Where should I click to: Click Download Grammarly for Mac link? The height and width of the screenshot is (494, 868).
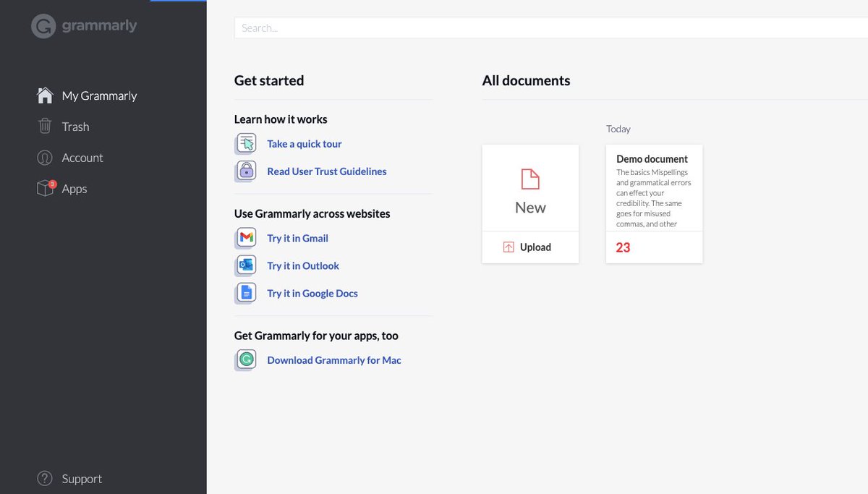tap(334, 360)
